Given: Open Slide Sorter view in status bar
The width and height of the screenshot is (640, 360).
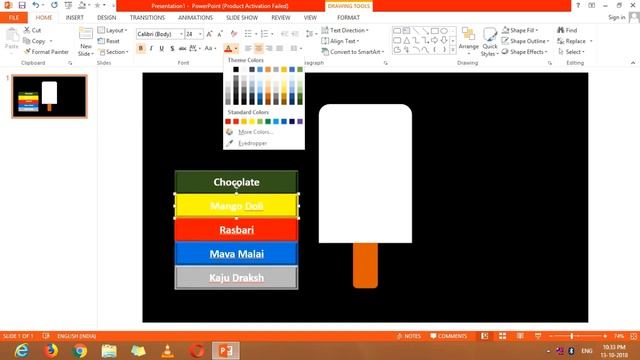Looking at the screenshot, I should pyautogui.click(x=502, y=336).
